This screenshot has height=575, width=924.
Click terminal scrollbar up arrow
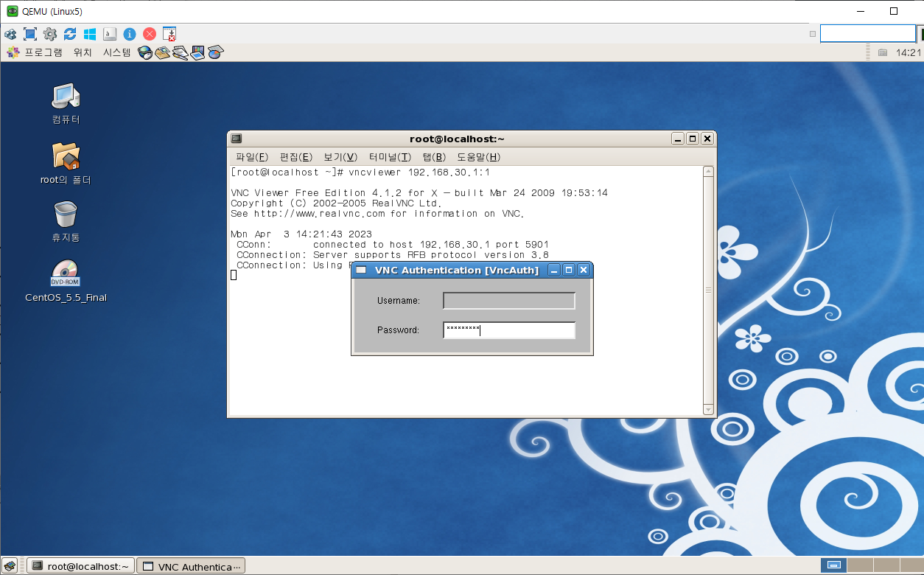point(708,172)
